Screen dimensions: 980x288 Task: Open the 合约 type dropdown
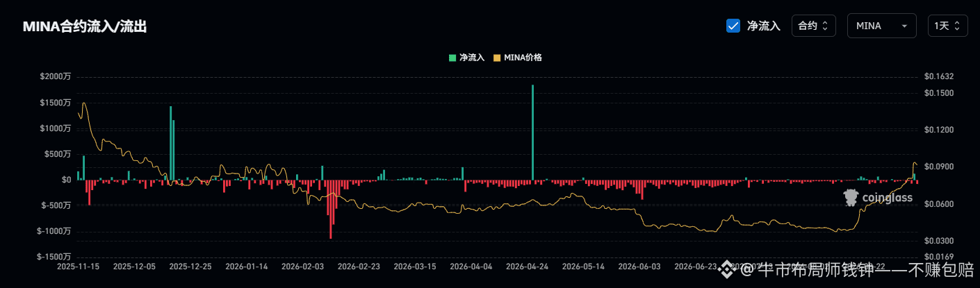coord(813,26)
